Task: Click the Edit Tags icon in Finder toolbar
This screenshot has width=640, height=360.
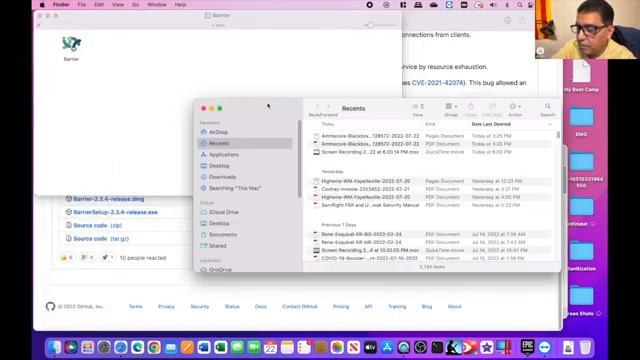Action: [492, 107]
